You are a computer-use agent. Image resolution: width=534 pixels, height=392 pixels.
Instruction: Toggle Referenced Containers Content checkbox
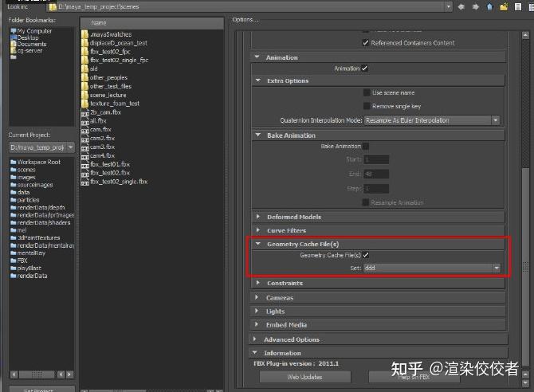(x=365, y=43)
